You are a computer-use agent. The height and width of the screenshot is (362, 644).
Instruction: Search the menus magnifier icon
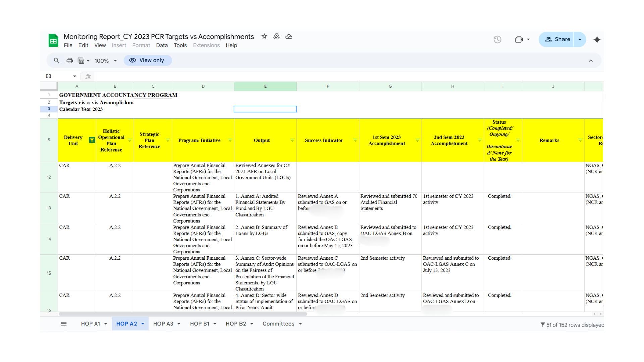coord(57,60)
